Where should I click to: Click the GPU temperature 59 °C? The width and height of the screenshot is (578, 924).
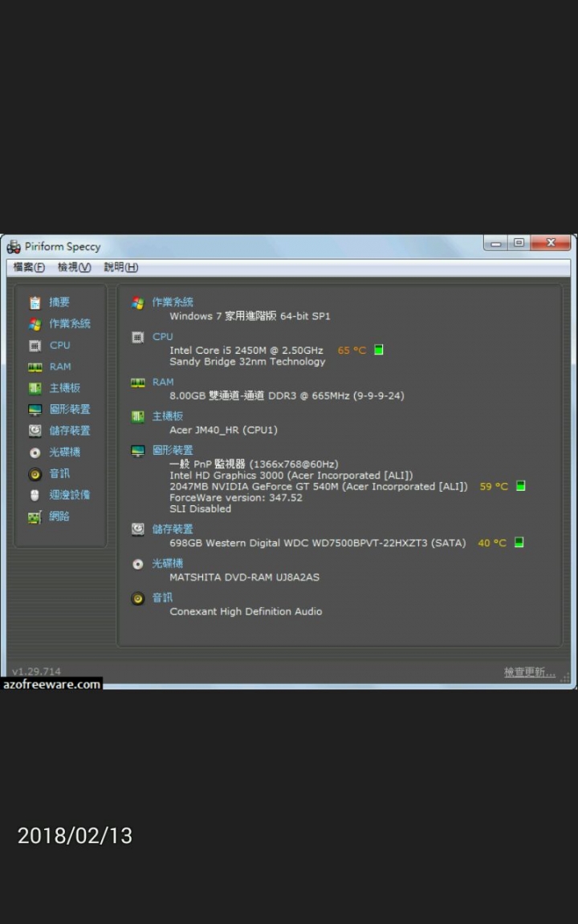[x=494, y=487]
